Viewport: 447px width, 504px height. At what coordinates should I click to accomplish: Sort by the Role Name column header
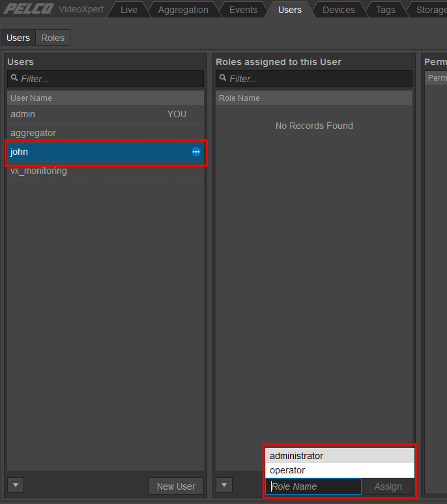[314, 98]
